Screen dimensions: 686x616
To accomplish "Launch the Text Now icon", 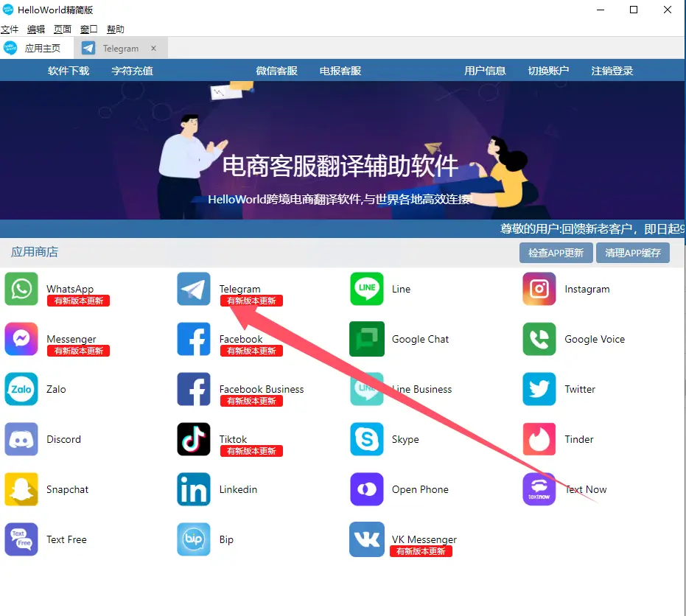I will 539,489.
